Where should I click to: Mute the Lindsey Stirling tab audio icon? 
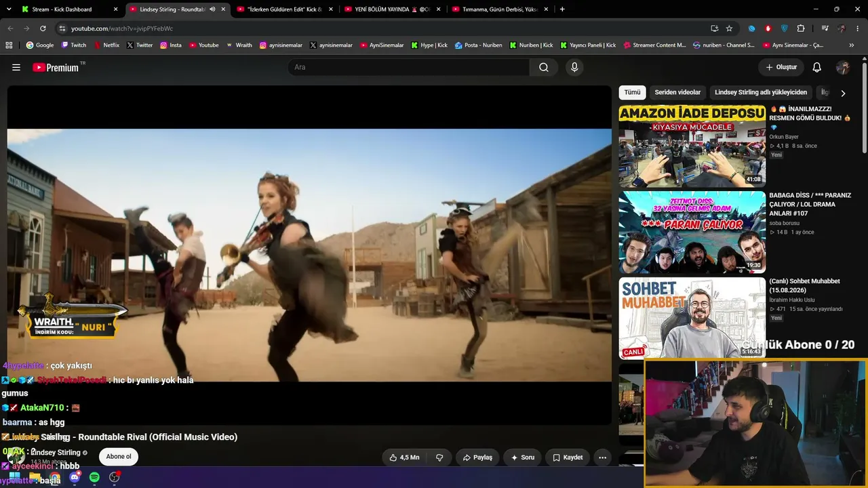[212, 9]
